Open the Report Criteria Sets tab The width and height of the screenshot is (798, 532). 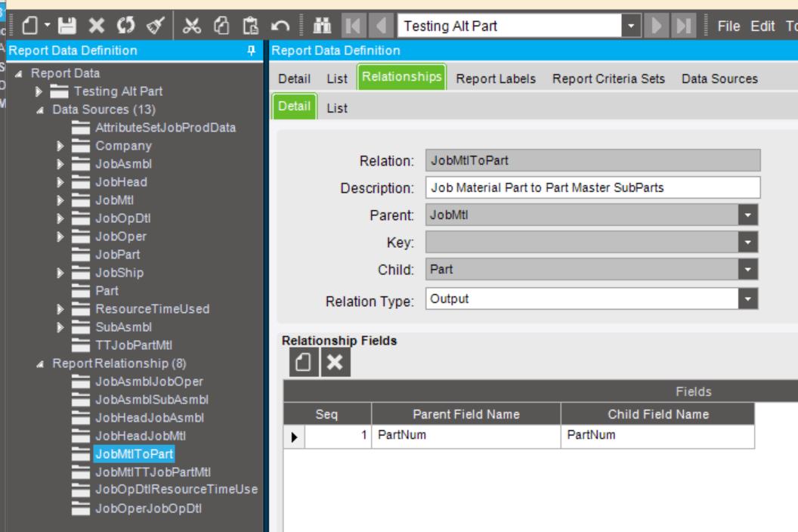click(608, 79)
